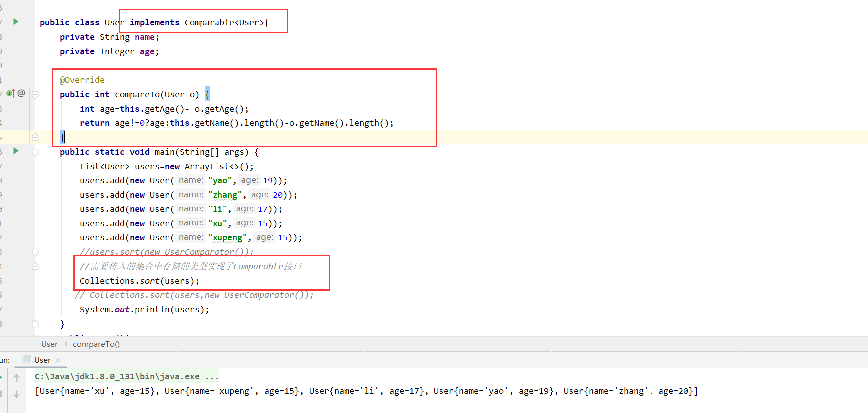The width and height of the screenshot is (868, 413).
Task: Click the Chinese comment about Comparable interface
Action: 191,266
